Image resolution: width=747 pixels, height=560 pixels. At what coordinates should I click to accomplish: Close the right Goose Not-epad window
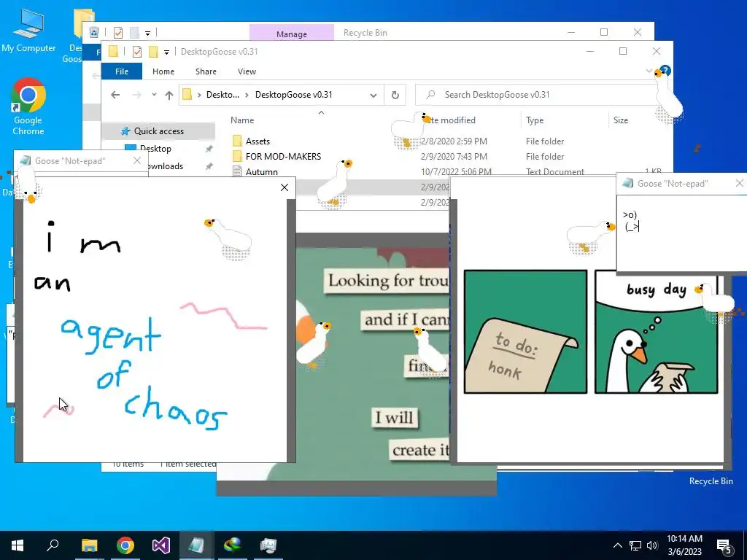(x=740, y=183)
